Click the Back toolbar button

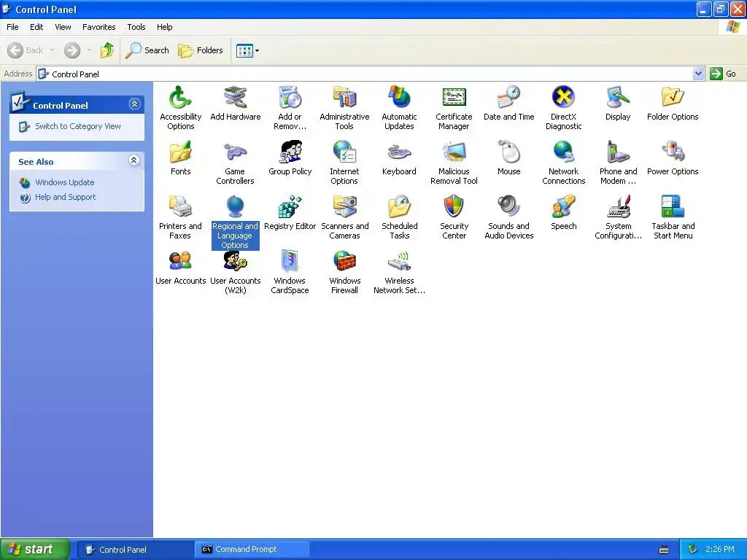26,50
